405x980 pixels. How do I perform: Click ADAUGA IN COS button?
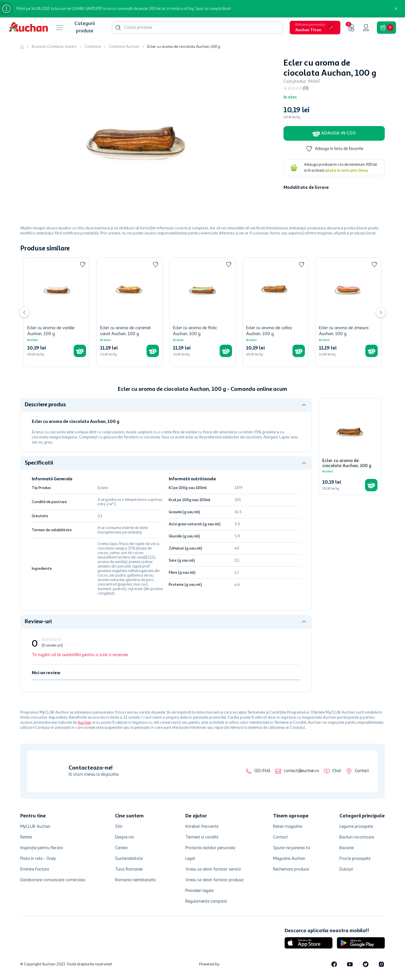[x=334, y=133]
